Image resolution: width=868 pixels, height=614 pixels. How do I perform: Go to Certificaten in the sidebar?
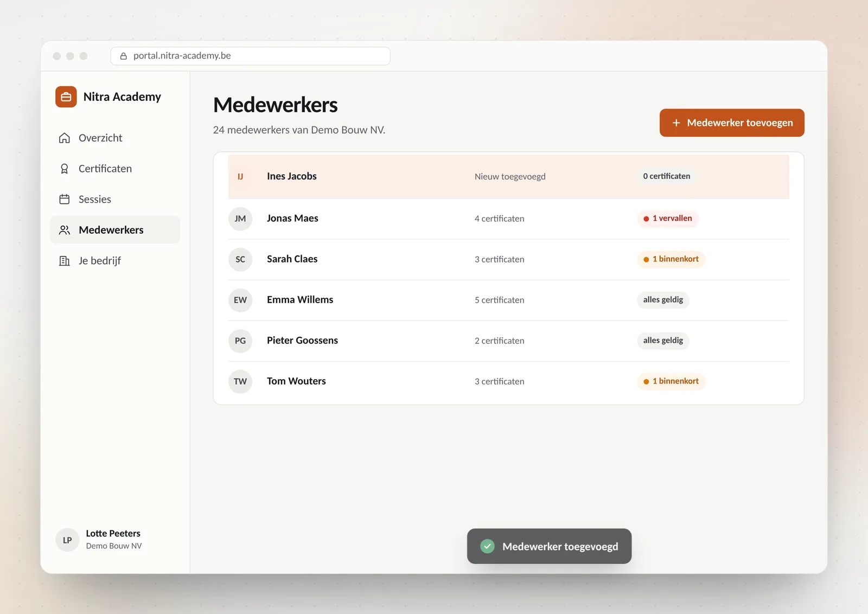coord(115,169)
